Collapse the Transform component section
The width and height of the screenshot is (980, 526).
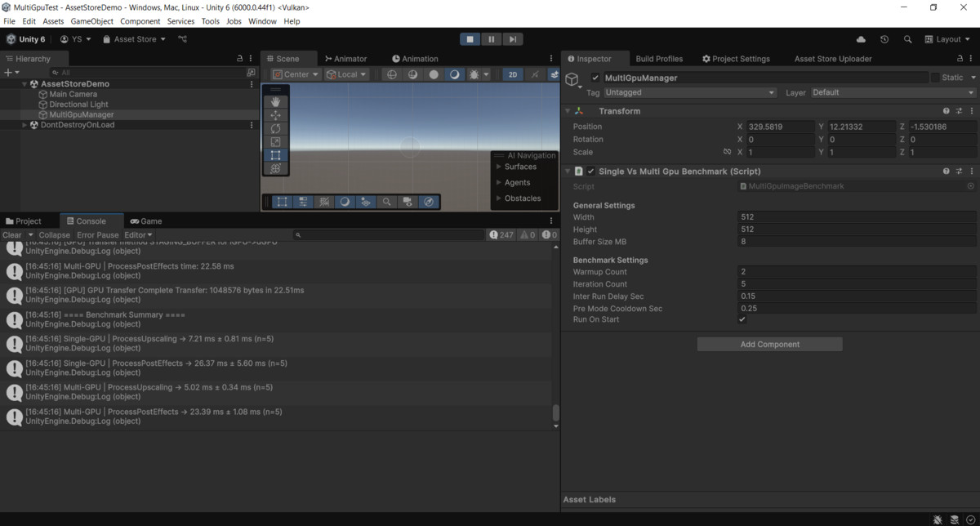[x=568, y=111]
